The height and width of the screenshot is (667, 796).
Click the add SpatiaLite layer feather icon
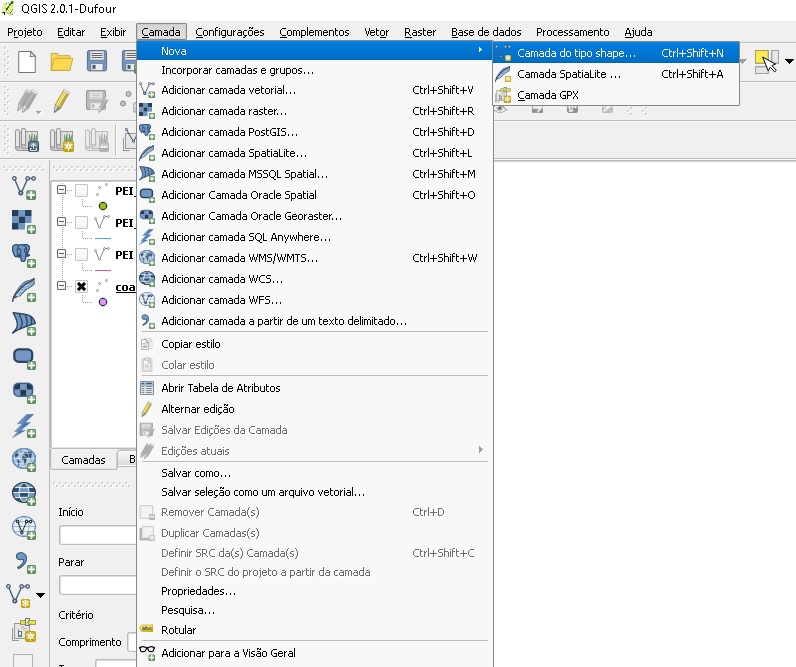pos(24,290)
